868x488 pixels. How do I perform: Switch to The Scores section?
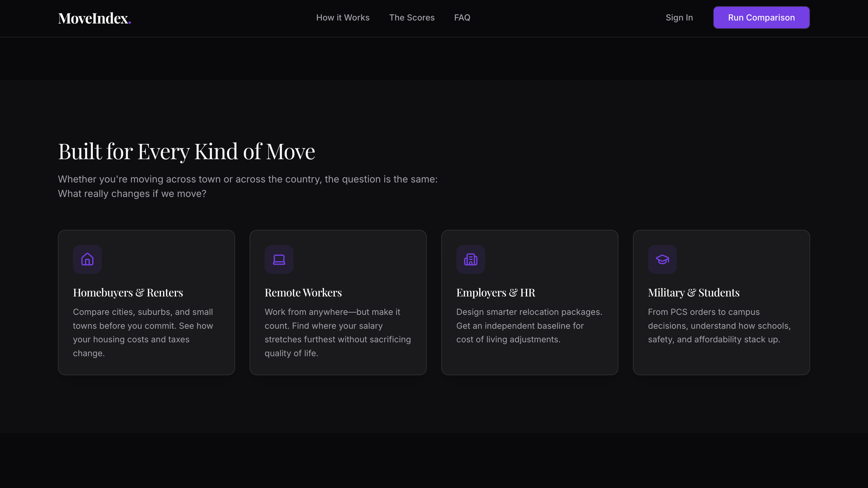coord(412,17)
